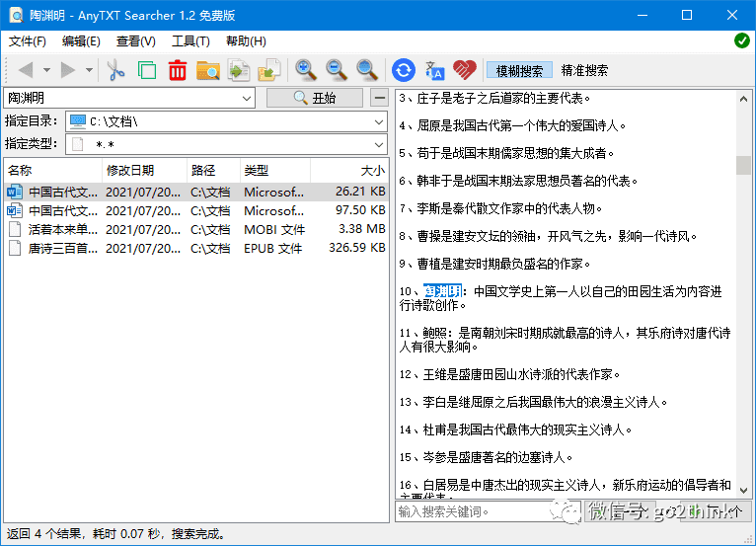The image size is (756, 546).
Task: Click the line 12、王维是盛唐田园山水诗派的代表作家
Action: click(509, 374)
